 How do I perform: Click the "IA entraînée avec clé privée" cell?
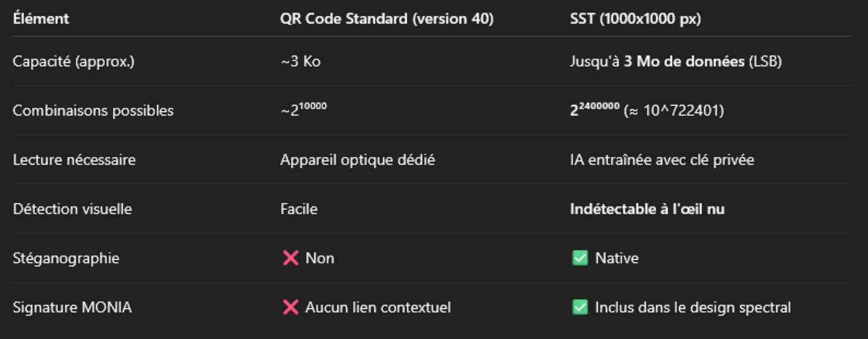[662, 159]
